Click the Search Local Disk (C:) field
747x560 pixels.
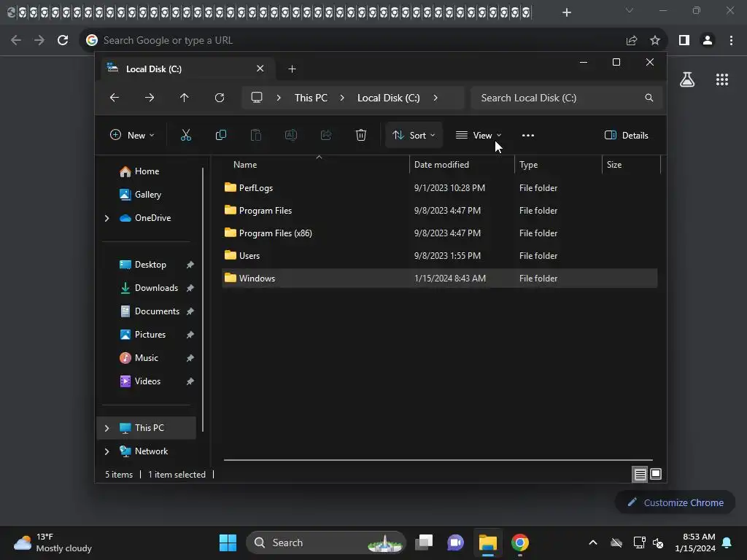[566, 98]
